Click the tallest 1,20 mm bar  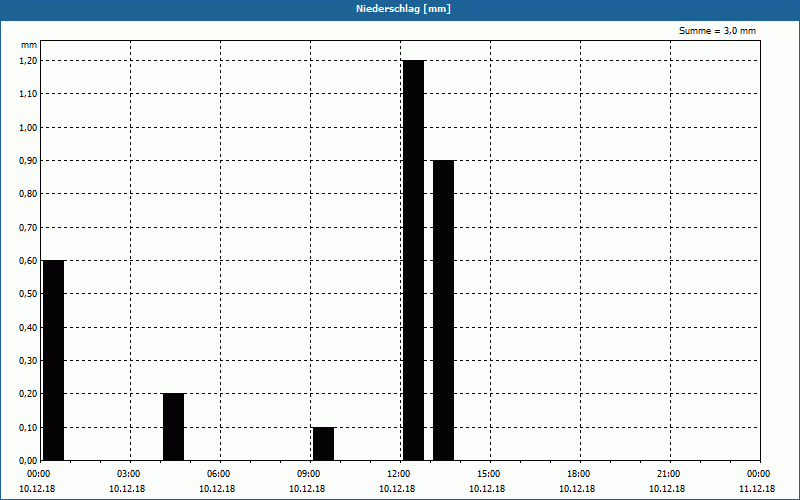point(413,260)
